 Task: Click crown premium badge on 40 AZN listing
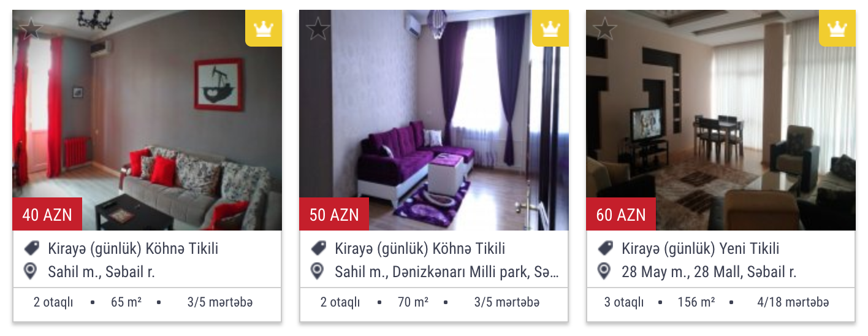pyautogui.click(x=264, y=28)
